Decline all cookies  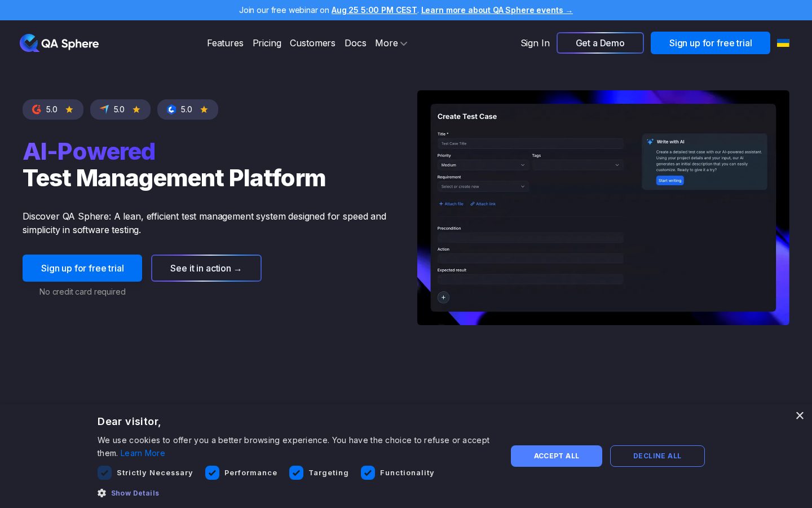[657, 456]
